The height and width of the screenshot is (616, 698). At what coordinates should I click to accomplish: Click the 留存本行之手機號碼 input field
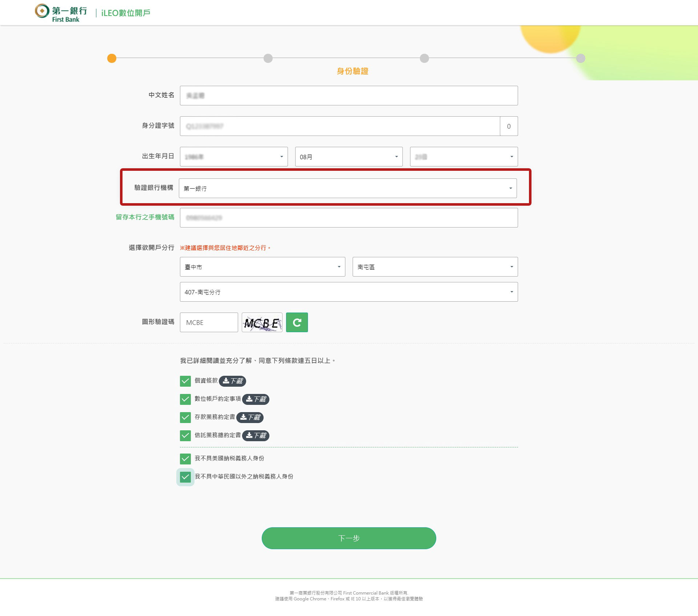[349, 218]
